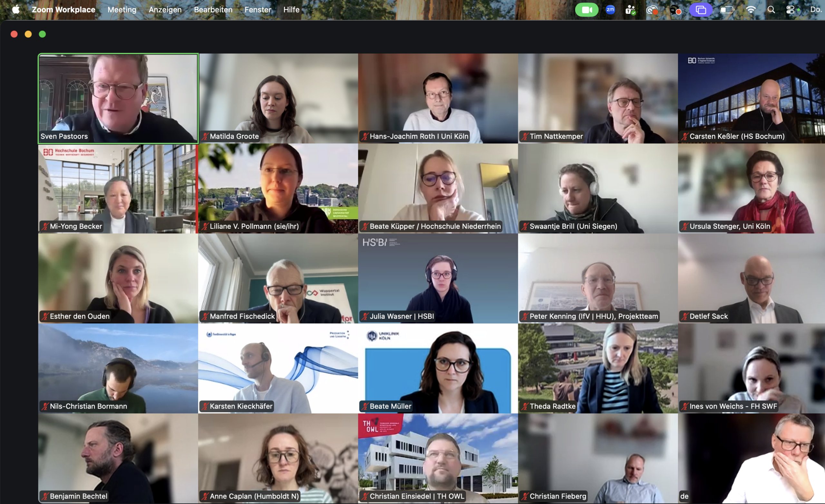This screenshot has height=504, width=825.
Task: Select Nils-Christian Bormann's video tile
Action: click(118, 368)
